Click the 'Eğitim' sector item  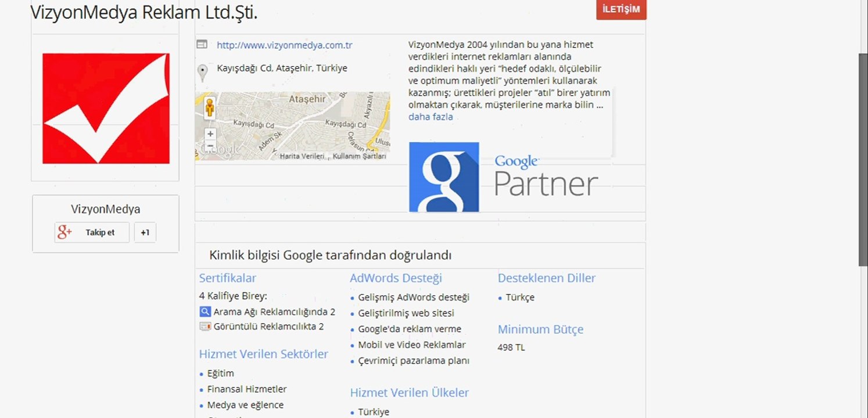click(221, 373)
